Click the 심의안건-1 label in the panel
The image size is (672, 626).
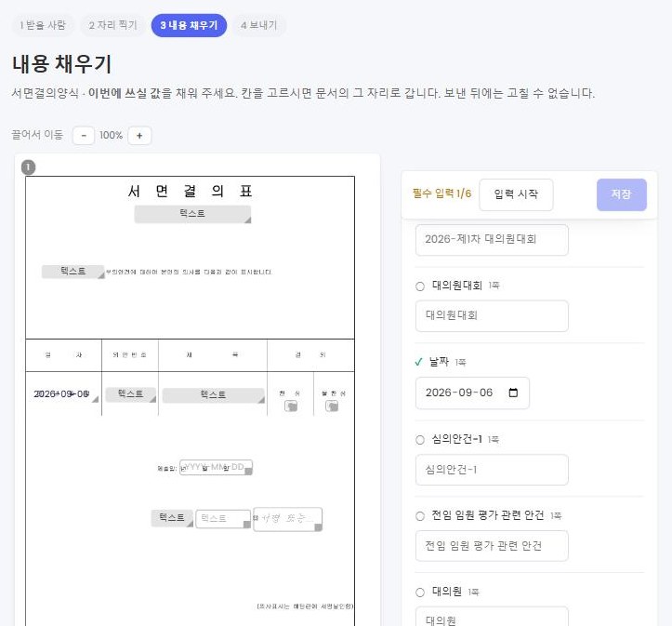pyautogui.click(x=457, y=439)
